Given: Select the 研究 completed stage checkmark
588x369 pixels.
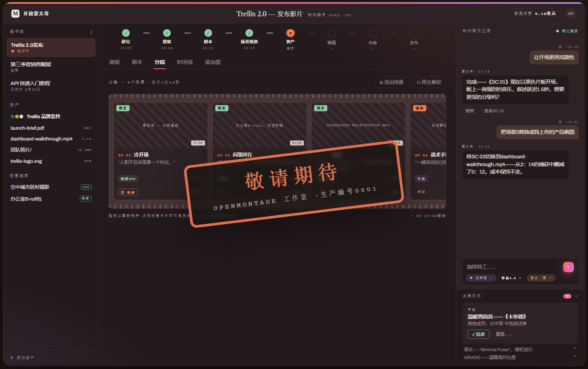Looking at the screenshot, I should tap(126, 33).
